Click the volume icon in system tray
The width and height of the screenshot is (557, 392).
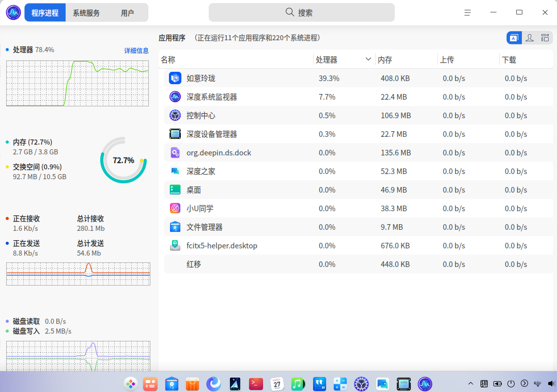coord(551,383)
